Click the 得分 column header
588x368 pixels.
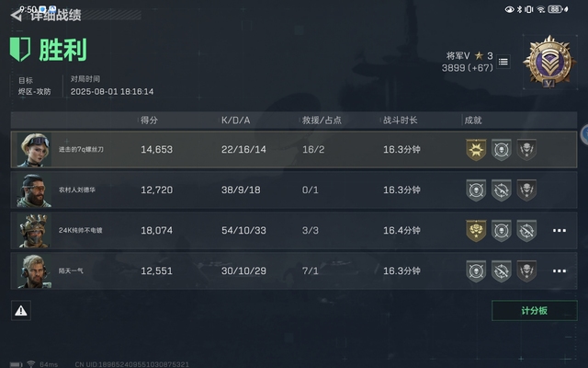[151, 121]
